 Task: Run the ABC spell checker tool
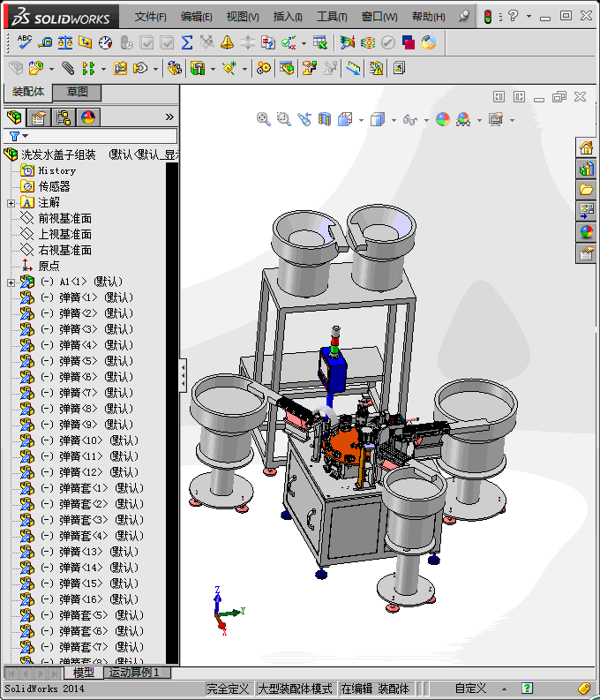(x=24, y=42)
